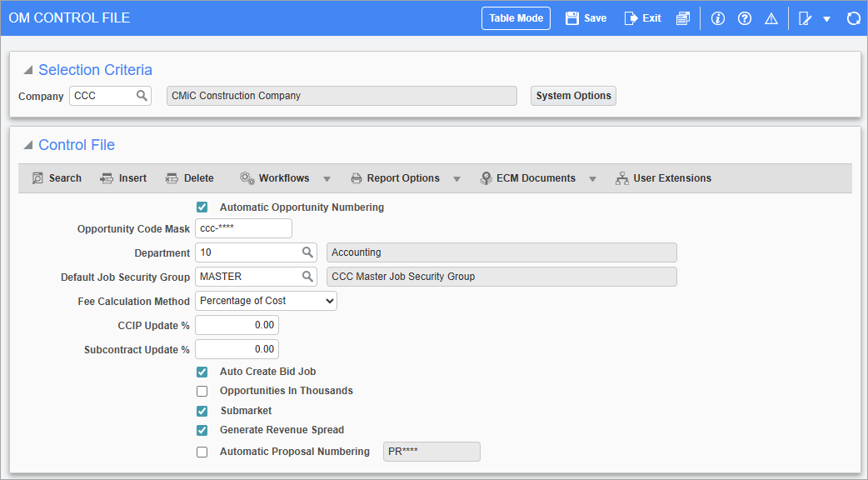Open System Options
The height and width of the screenshot is (480, 868).
pos(573,95)
